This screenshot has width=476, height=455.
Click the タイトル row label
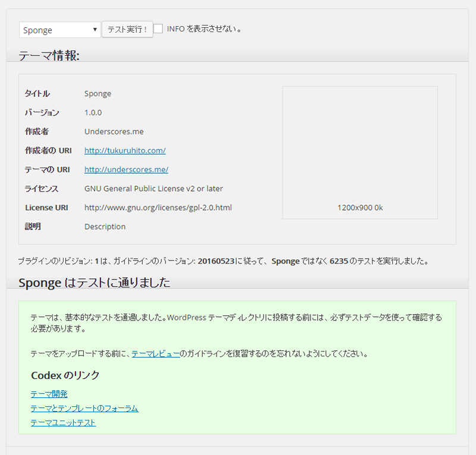pos(37,94)
